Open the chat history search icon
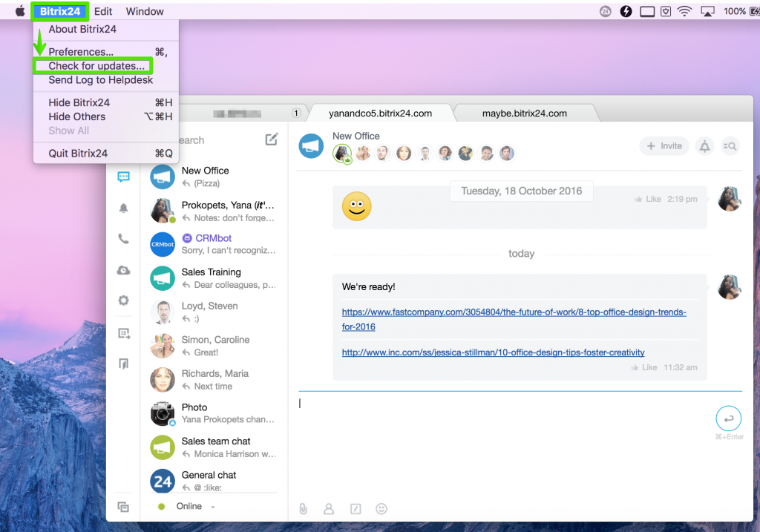This screenshot has width=760, height=532. pyautogui.click(x=730, y=146)
